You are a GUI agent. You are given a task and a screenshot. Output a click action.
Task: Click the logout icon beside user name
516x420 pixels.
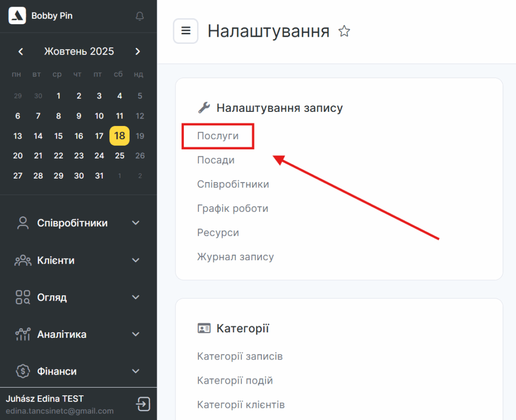(x=143, y=404)
